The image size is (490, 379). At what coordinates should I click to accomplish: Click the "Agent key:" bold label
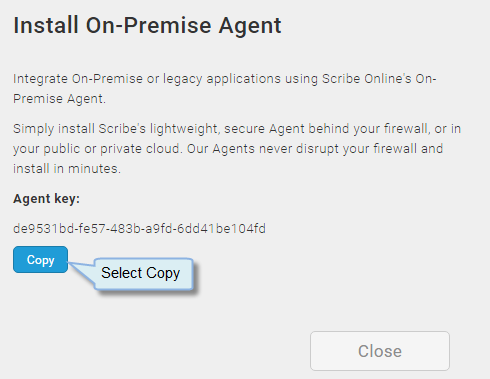click(46, 199)
